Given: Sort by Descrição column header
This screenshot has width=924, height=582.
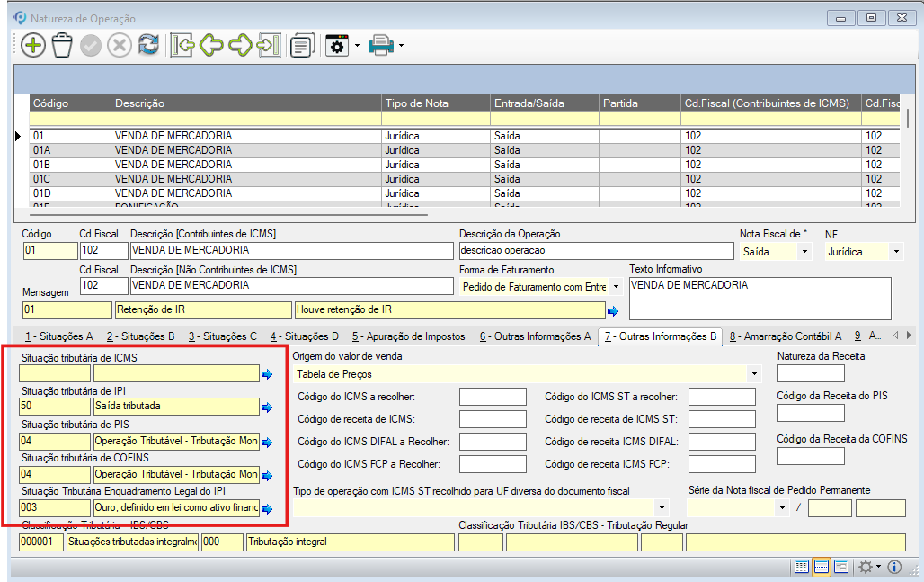Looking at the screenshot, I should (245, 103).
